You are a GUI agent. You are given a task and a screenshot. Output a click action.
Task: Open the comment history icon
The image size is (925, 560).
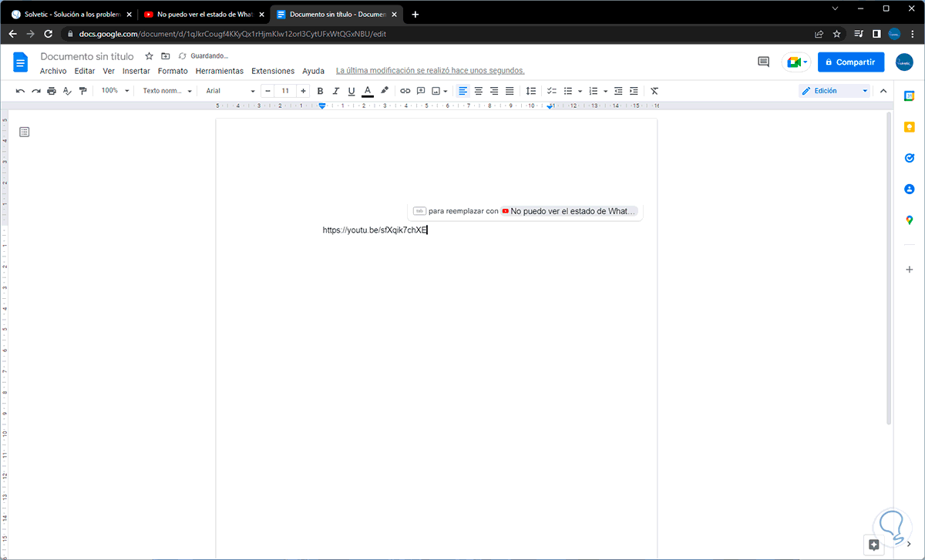[764, 62]
